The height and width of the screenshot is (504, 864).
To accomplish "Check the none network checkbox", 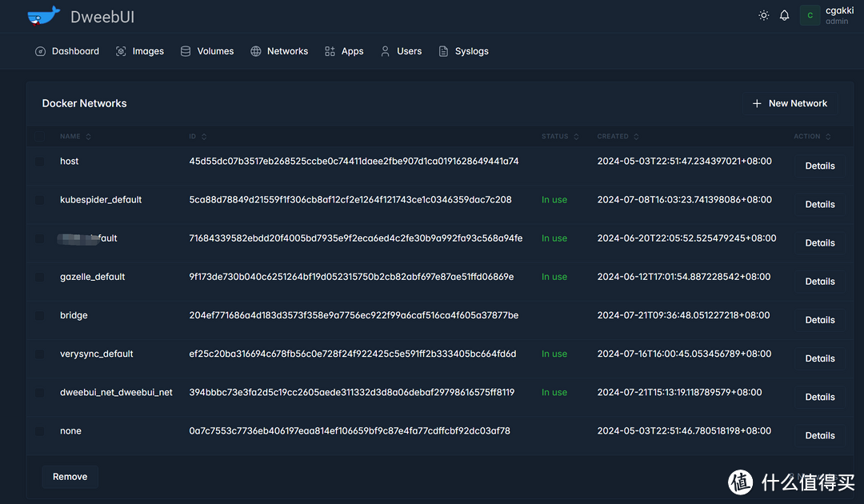I will point(40,431).
